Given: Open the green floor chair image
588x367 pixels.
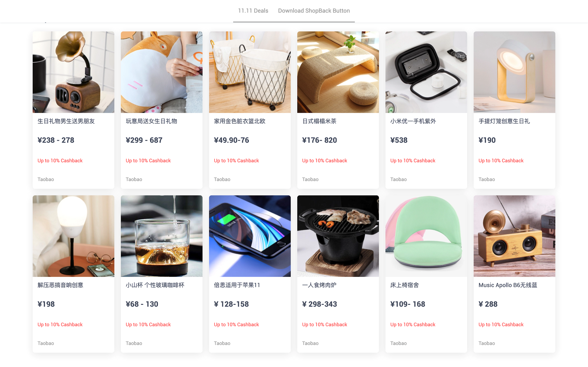Looking at the screenshot, I should tap(426, 236).
